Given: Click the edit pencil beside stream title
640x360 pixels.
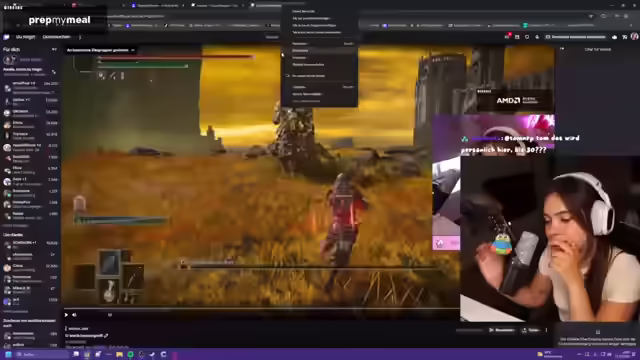Looking at the screenshot, I should [x=106, y=336].
